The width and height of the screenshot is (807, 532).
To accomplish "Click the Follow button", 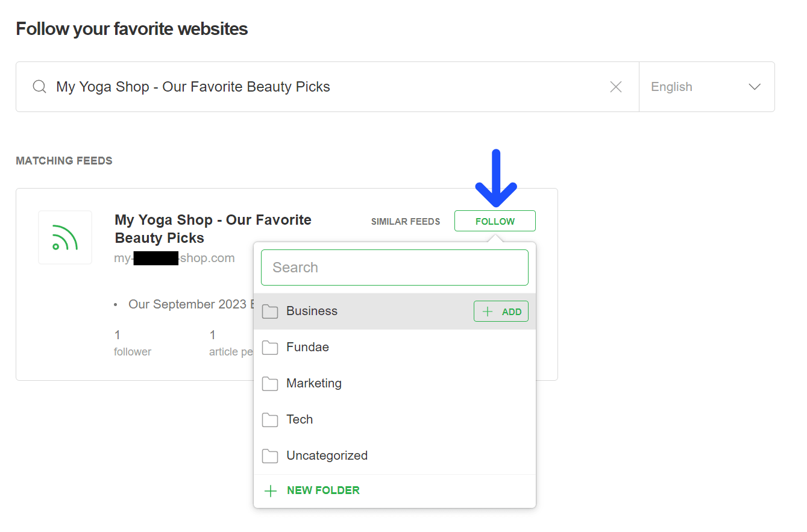I will 495,221.
